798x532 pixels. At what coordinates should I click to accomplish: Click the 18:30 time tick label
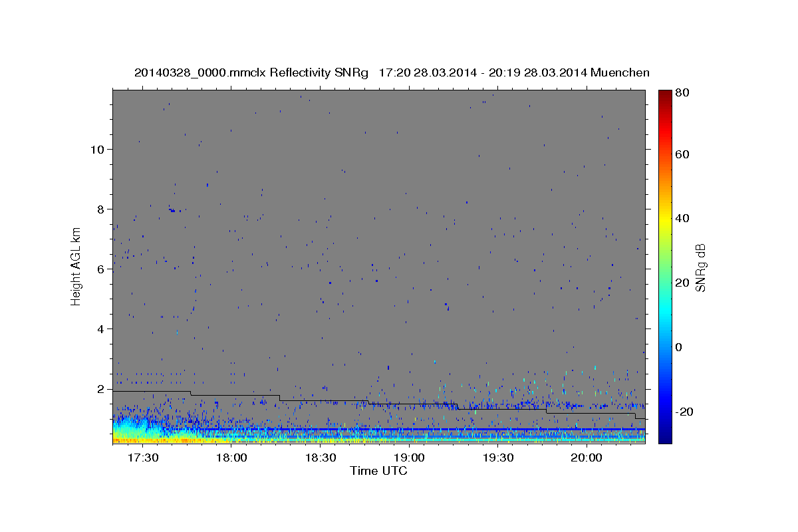(320, 458)
